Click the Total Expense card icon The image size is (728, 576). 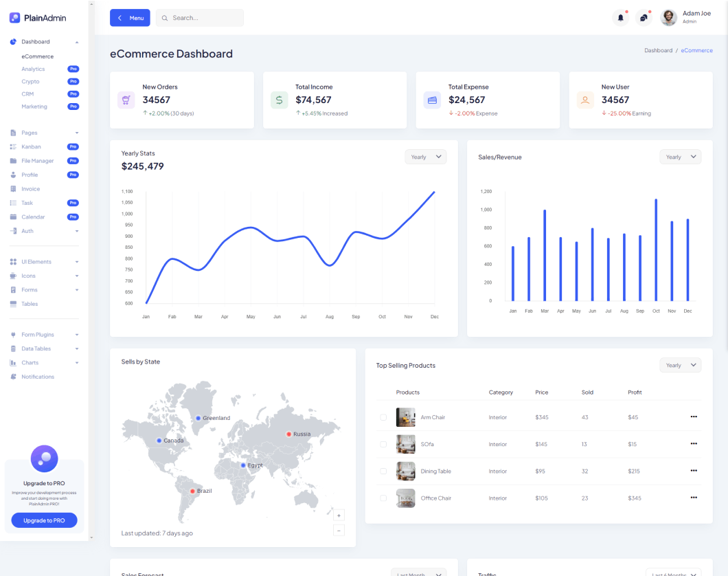432,100
